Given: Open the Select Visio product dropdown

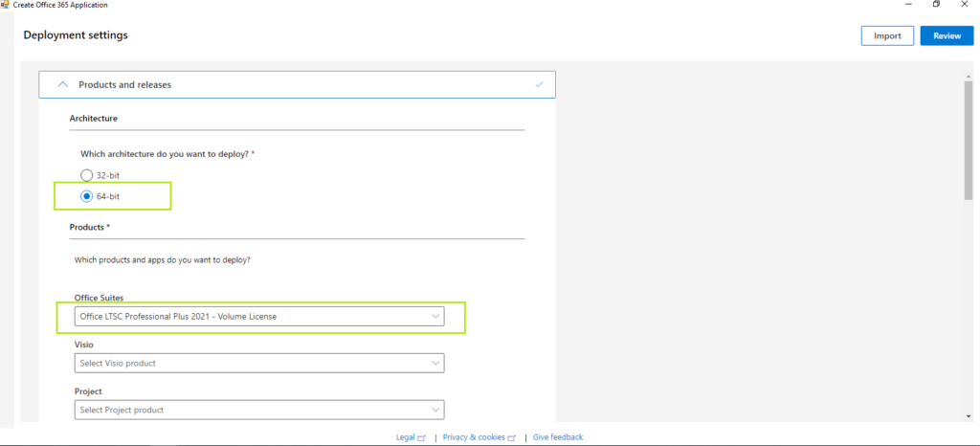Looking at the screenshot, I should tap(259, 363).
